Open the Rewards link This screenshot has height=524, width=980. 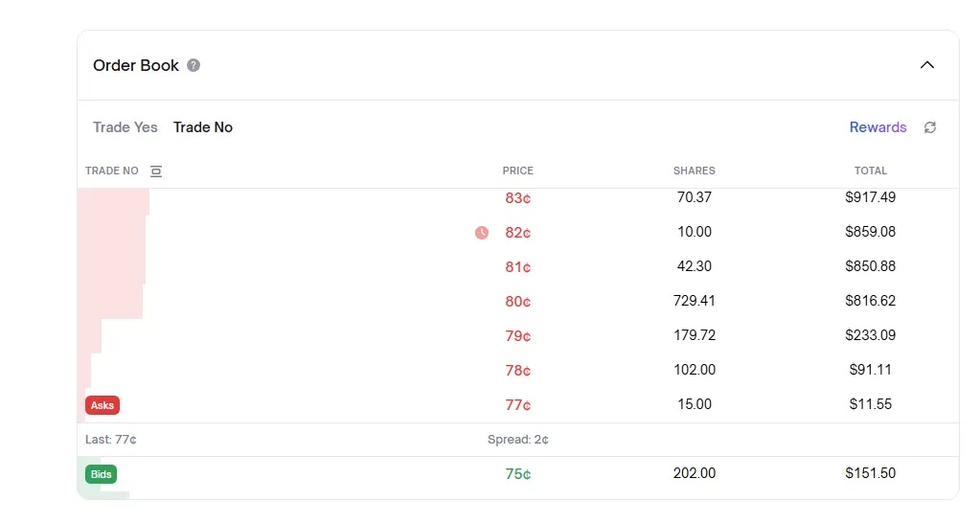point(877,127)
